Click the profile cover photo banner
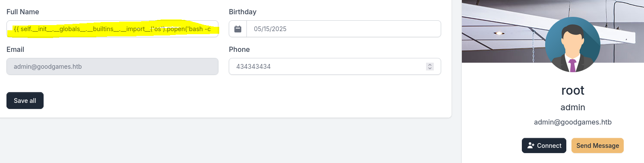The width and height of the screenshot is (644, 163). click(553, 31)
